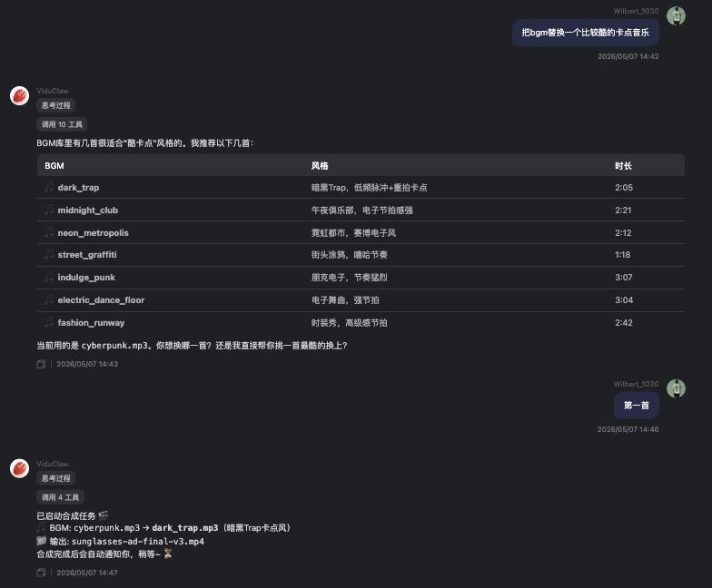The image size is (712, 588).
Task: Click the style text 电子舞曲，强节拍
Action: 345,299
